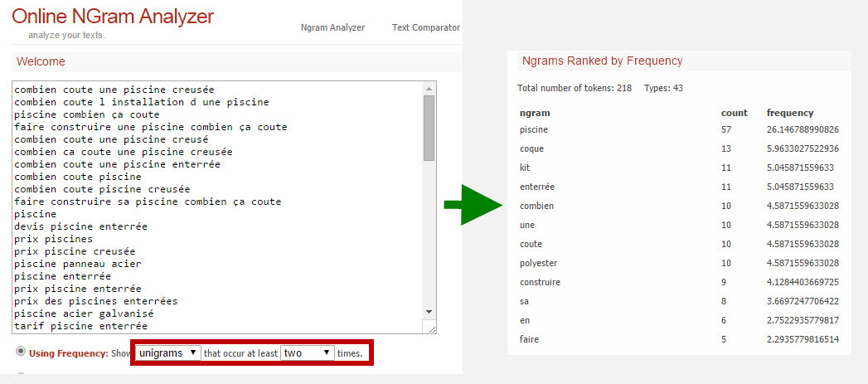Viewport: 868px width, 384px height.
Task: Click the green arrow icon
Action: [x=473, y=205]
